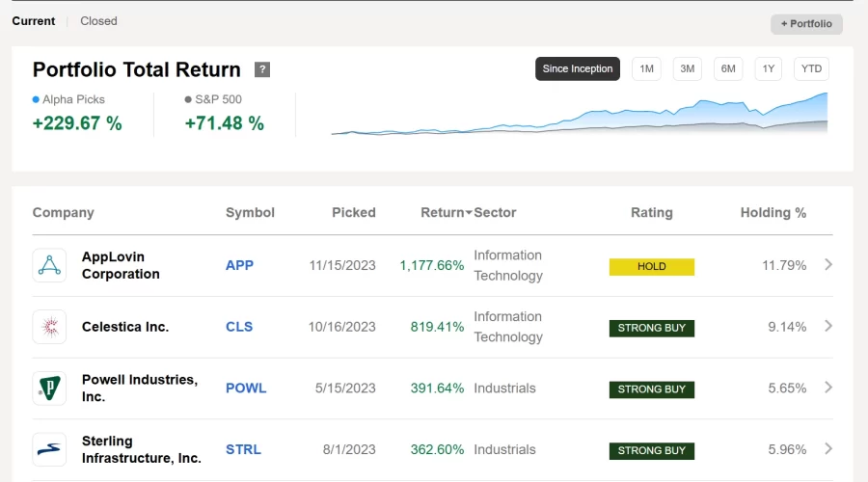Click the Sector column header
868x482 pixels.
click(x=495, y=212)
